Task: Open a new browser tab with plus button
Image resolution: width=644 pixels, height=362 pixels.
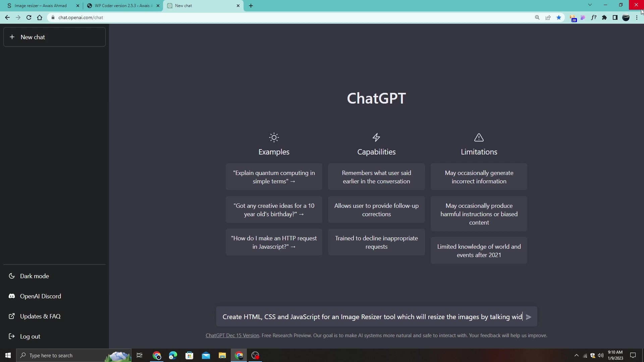Action: click(x=251, y=6)
